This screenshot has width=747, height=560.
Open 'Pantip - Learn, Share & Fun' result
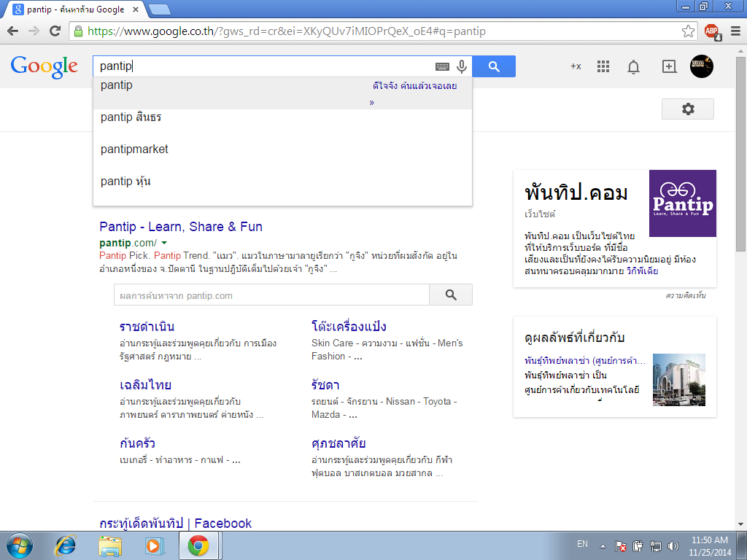(x=181, y=227)
